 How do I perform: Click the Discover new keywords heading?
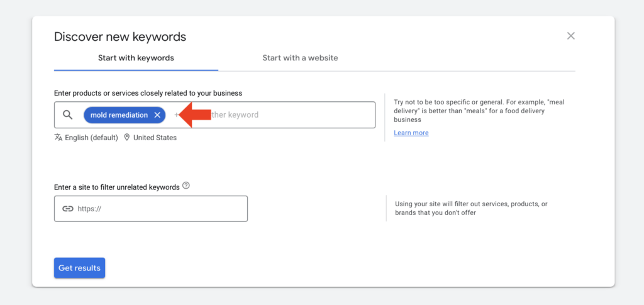120,36
